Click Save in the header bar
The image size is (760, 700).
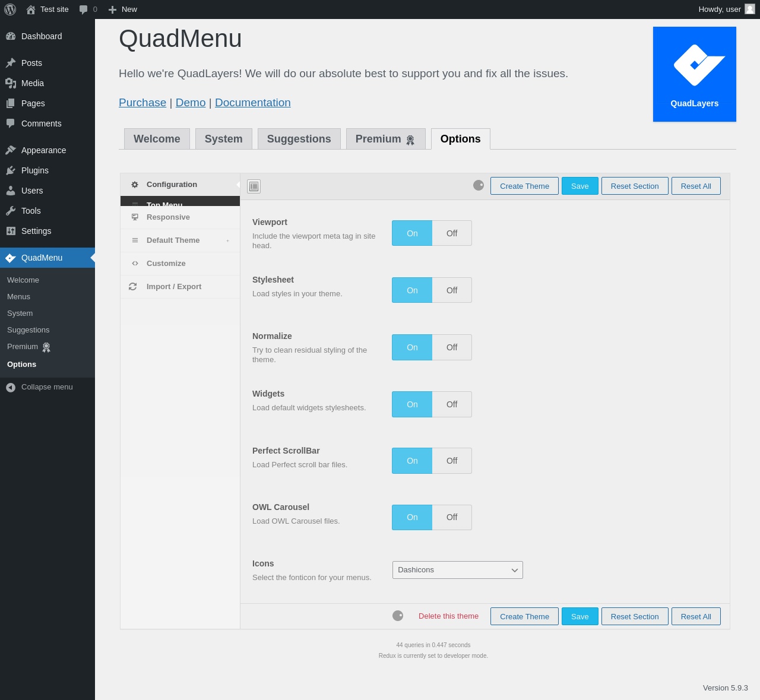point(580,186)
